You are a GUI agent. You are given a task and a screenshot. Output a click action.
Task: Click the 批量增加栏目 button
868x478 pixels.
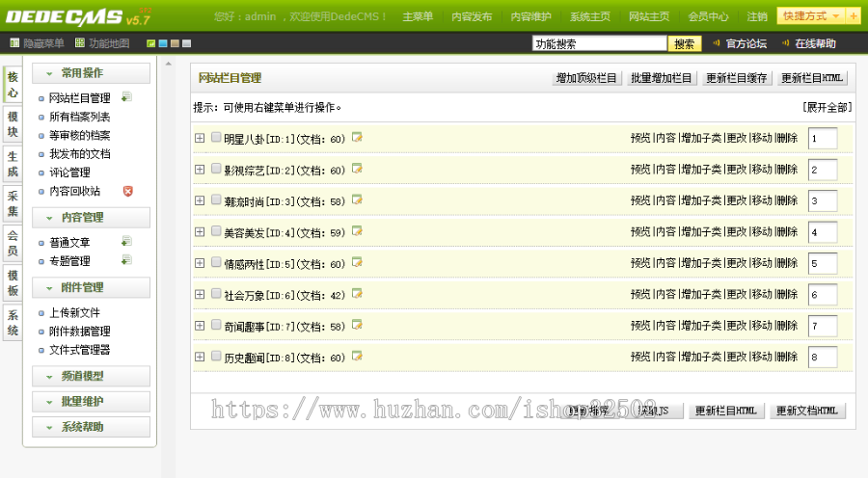point(662,78)
